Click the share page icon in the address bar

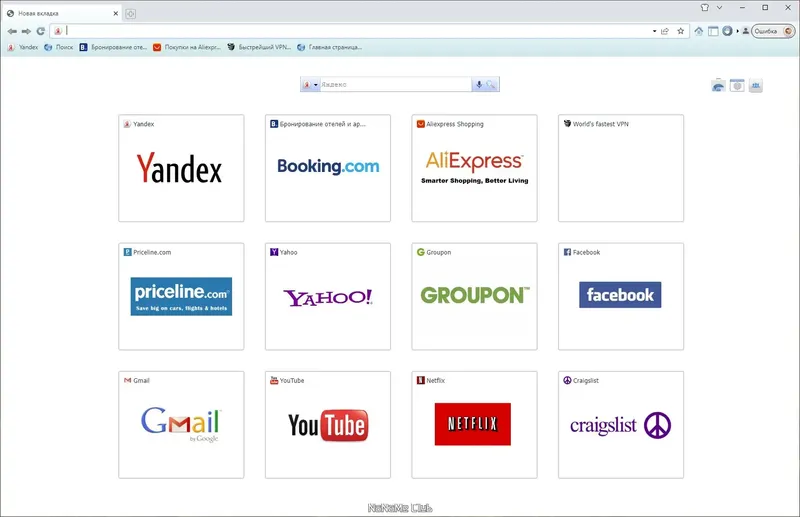tap(665, 31)
